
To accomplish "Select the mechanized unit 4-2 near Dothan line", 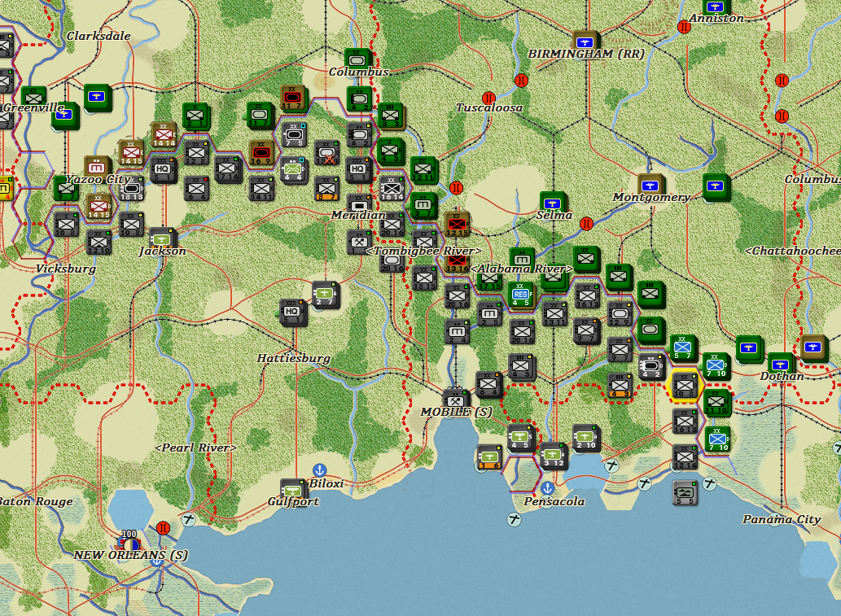I will click(x=651, y=367).
